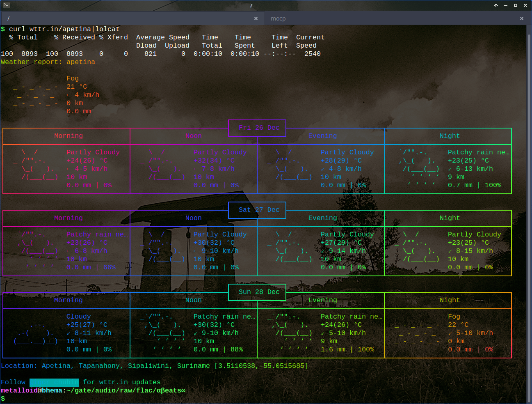This screenshot has height=404, width=532.
Task: Select the "/" terminal tab
Action: click(x=123, y=18)
